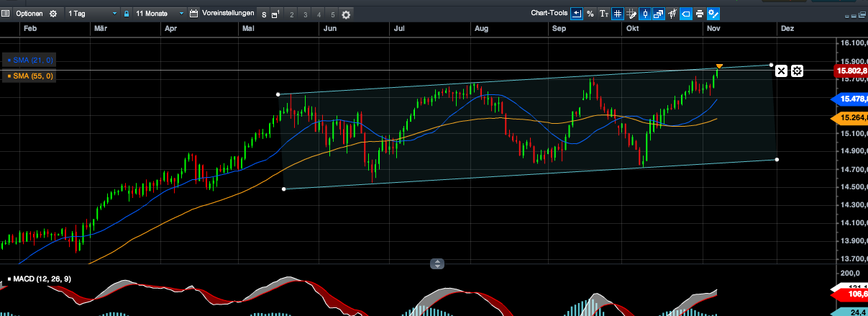Enable percent scale chart tool
Screen dimensions: 868x316
(x=590, y=13)
